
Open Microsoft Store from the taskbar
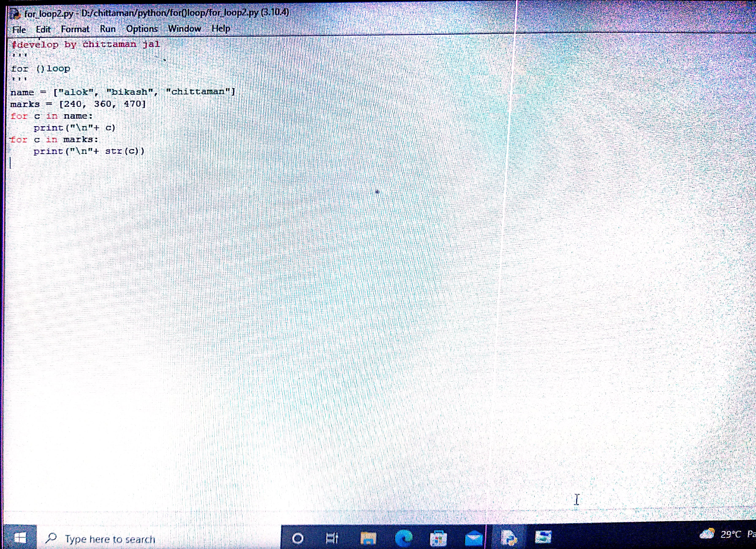click(438, 538)
